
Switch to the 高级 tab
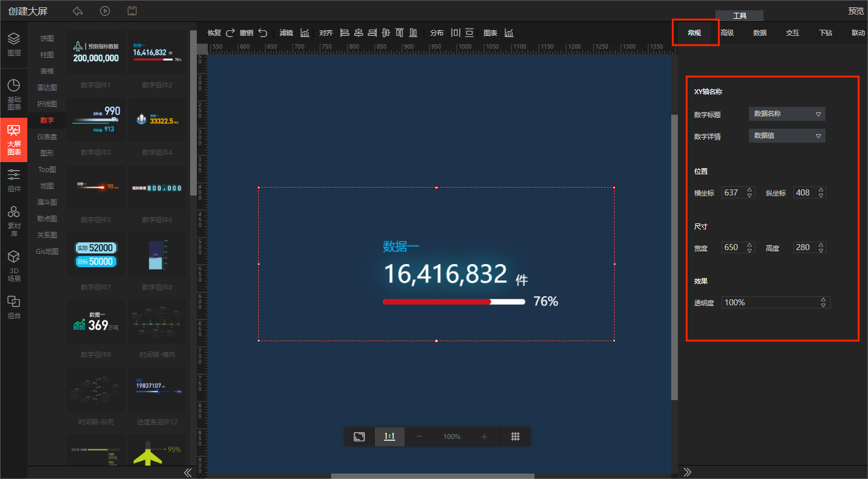[x=726, y=33]
